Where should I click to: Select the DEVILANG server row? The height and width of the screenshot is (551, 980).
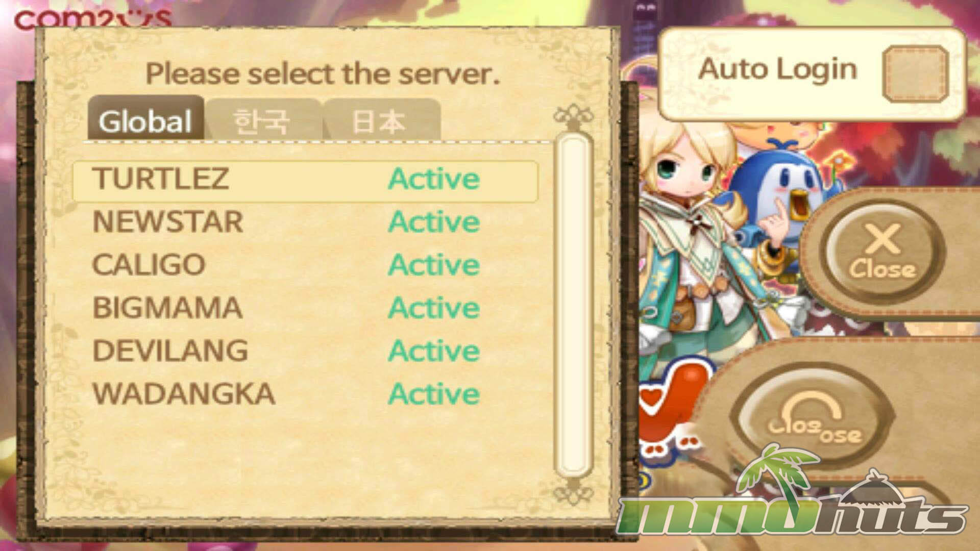[305, 351]
